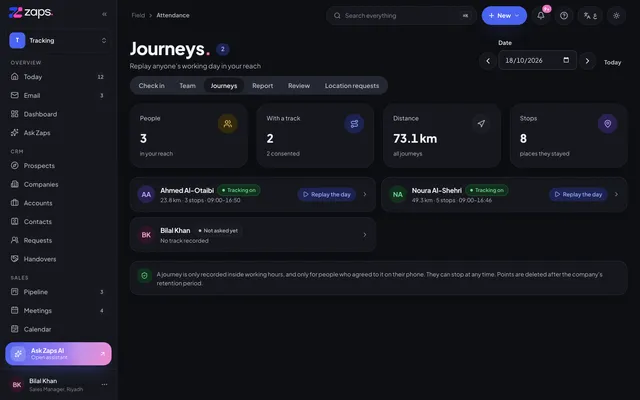Replay the day for Ahmed Al-Otaibi
The width and height of the screenshot is (640, 400).
327,195
